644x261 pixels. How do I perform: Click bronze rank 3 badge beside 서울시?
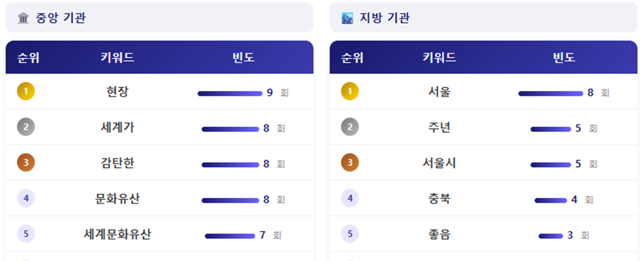click(350, 163)
